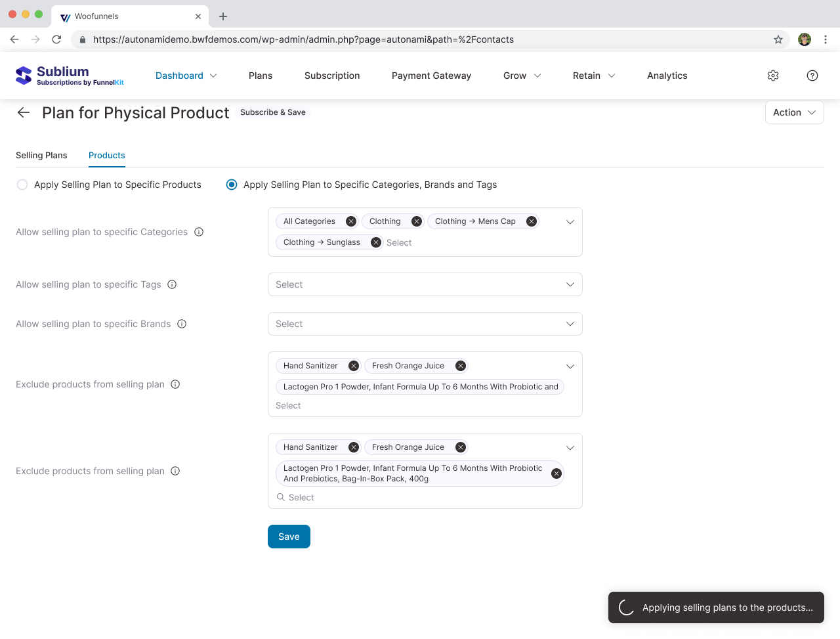Remove the All Categories tag
The height and width of the screenshot is (639, 840).
(351, 221)
